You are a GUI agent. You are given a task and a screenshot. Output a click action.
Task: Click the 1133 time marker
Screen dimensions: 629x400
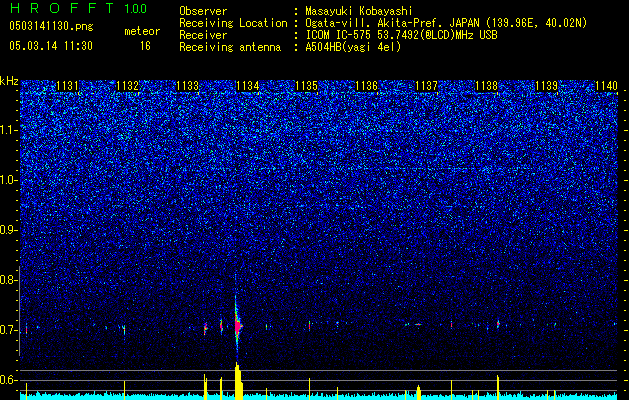(187, 86)
